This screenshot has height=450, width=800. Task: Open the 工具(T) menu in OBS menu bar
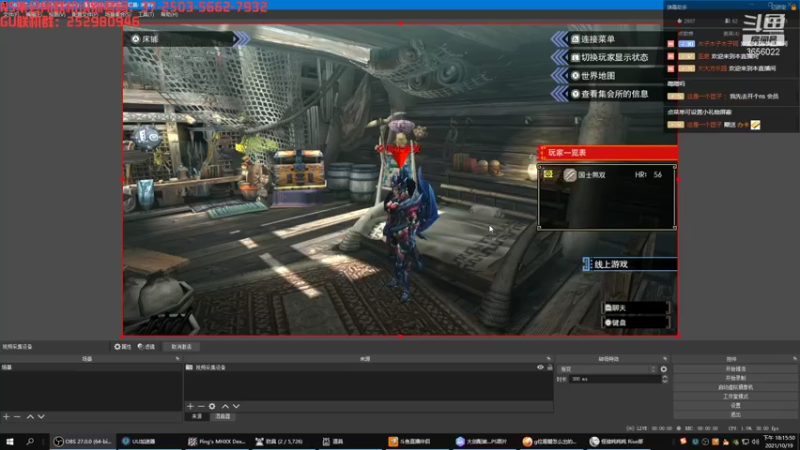coord(146,15)
